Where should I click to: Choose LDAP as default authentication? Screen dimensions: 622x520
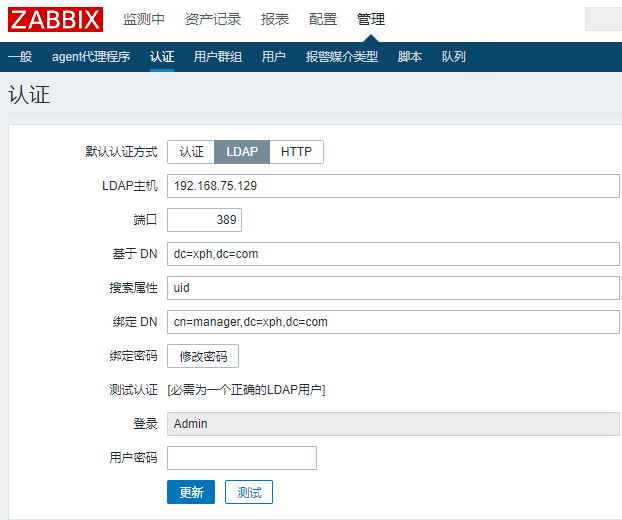pos(242,152)
